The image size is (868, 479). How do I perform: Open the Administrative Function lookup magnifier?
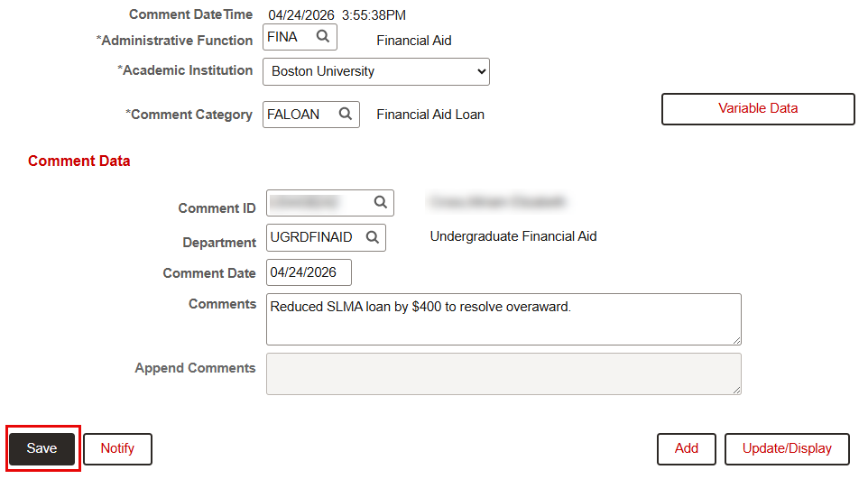(x=323, y=37)
